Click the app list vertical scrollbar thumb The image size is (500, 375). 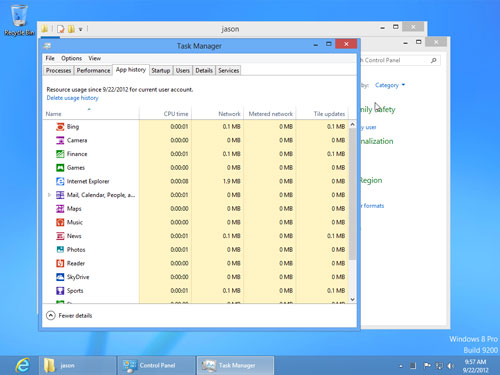(352, 194)
